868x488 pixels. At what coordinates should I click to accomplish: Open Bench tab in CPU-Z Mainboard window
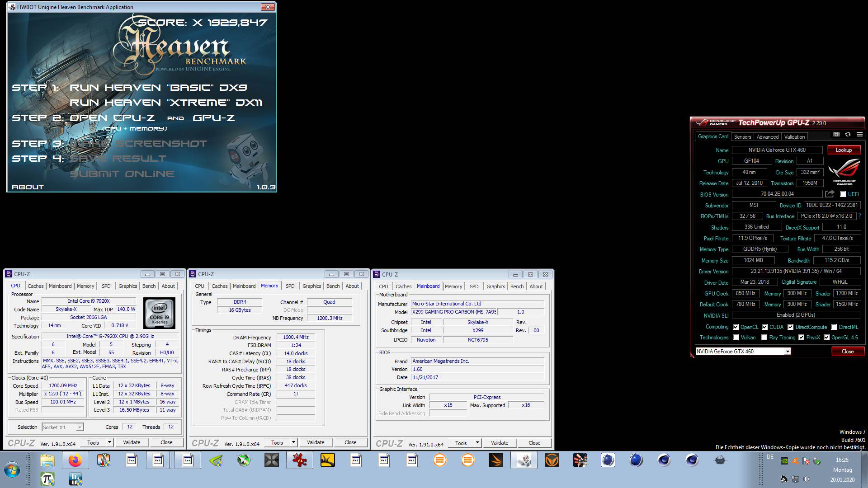point(517,286)
